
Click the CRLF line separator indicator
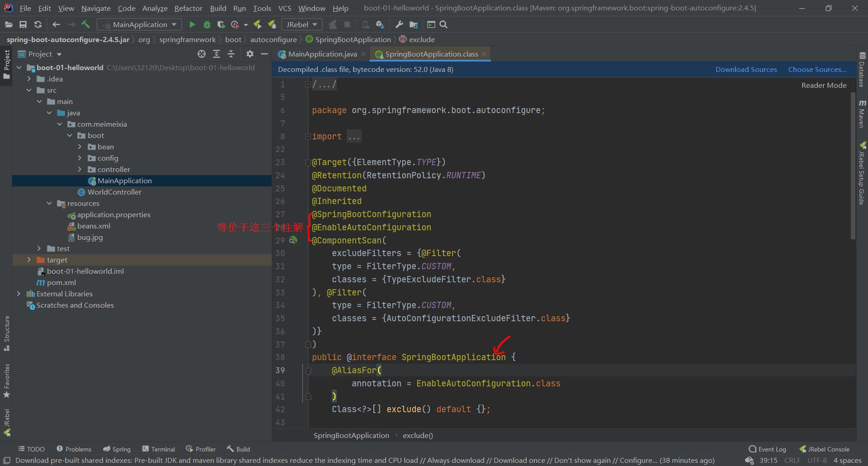coord(792,461)
